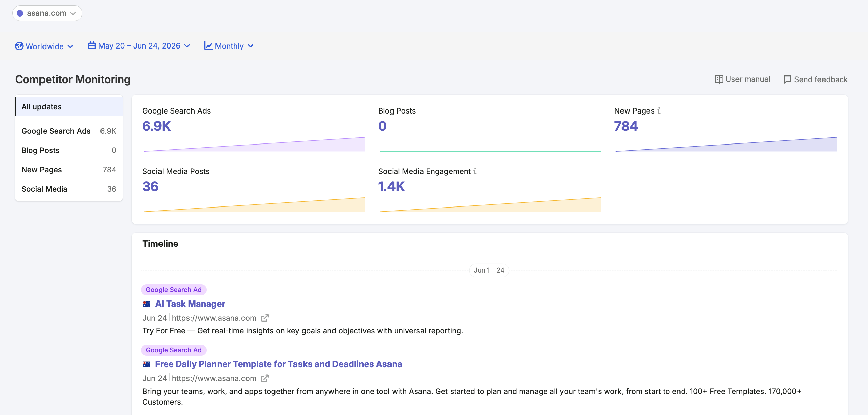This screenshot has height=415, width=868.
Task: Click the 36 Social Media Posts value
Action: click(x=150, y=186)
